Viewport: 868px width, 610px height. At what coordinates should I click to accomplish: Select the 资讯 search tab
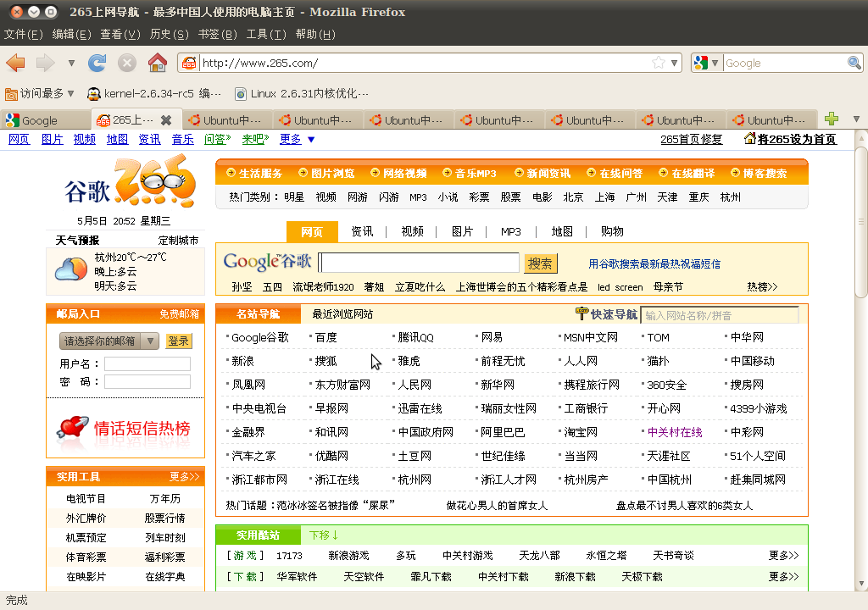point(362,231)
